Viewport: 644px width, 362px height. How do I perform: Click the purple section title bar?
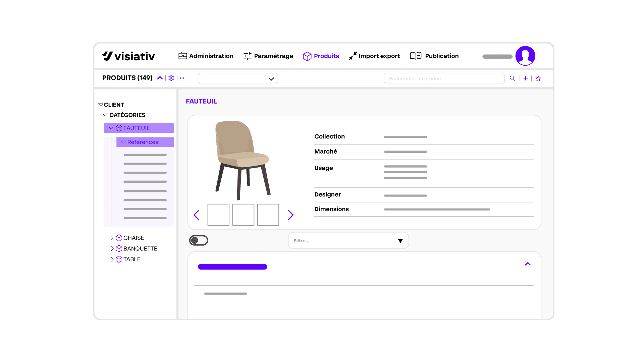point(232,267)
